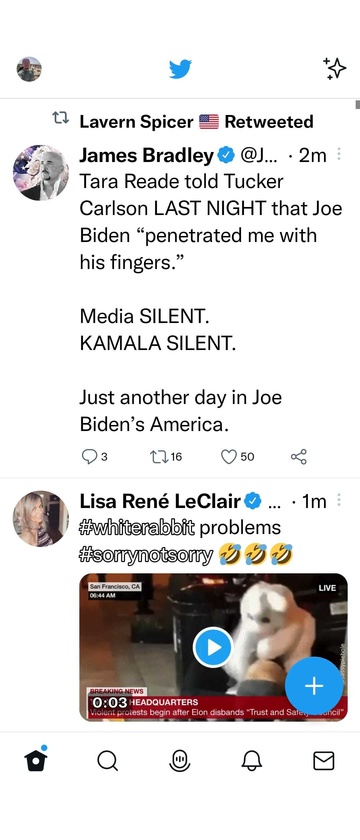This screenshot has height=840, width=360.
Task: Compose a new tweet with plus button
Action: (314, 686)
